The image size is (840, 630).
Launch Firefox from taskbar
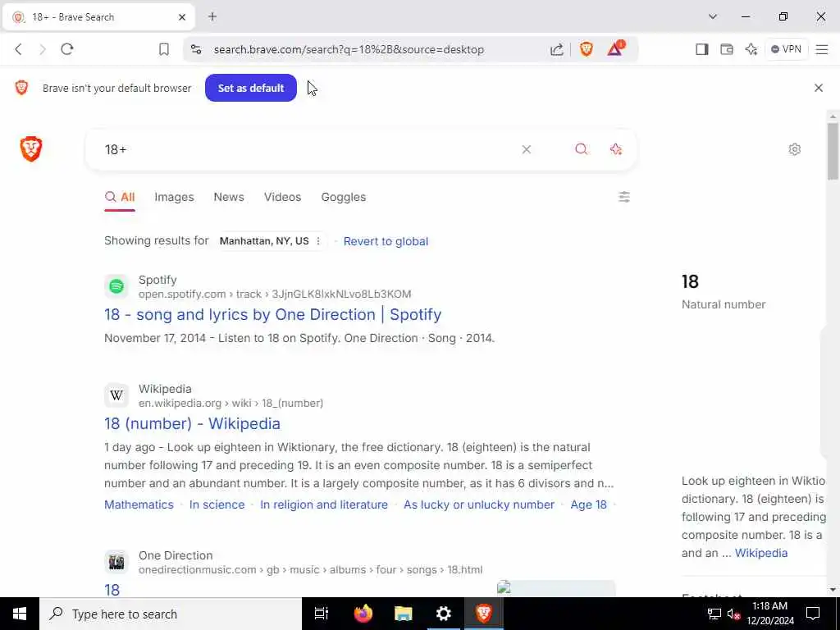pyautogui.click(x=363, y=614)
